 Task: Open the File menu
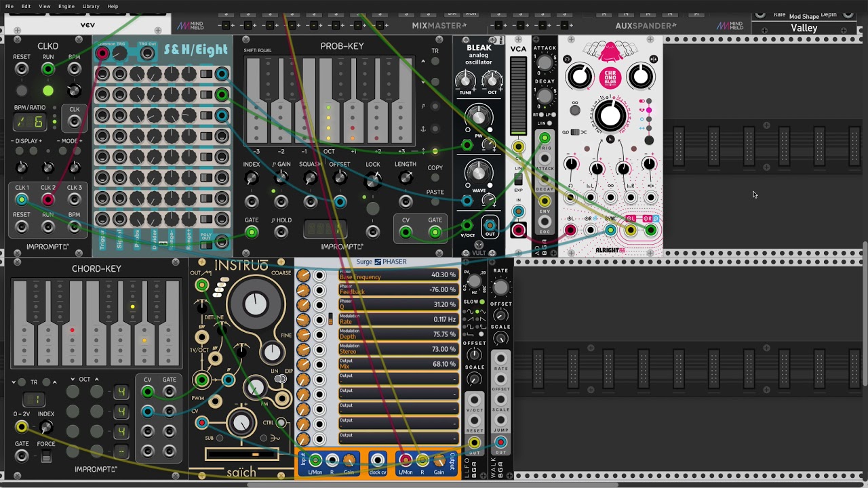click(9, 6)
